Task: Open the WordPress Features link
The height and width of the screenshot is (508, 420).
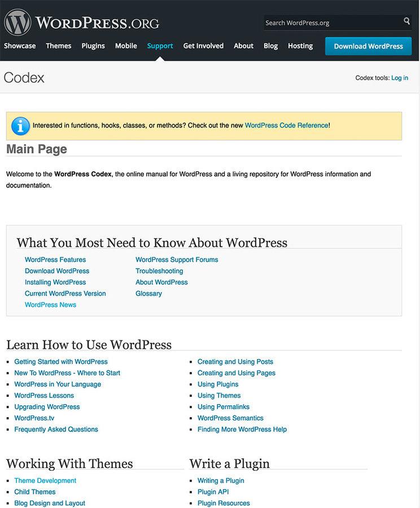Action: 55,260
